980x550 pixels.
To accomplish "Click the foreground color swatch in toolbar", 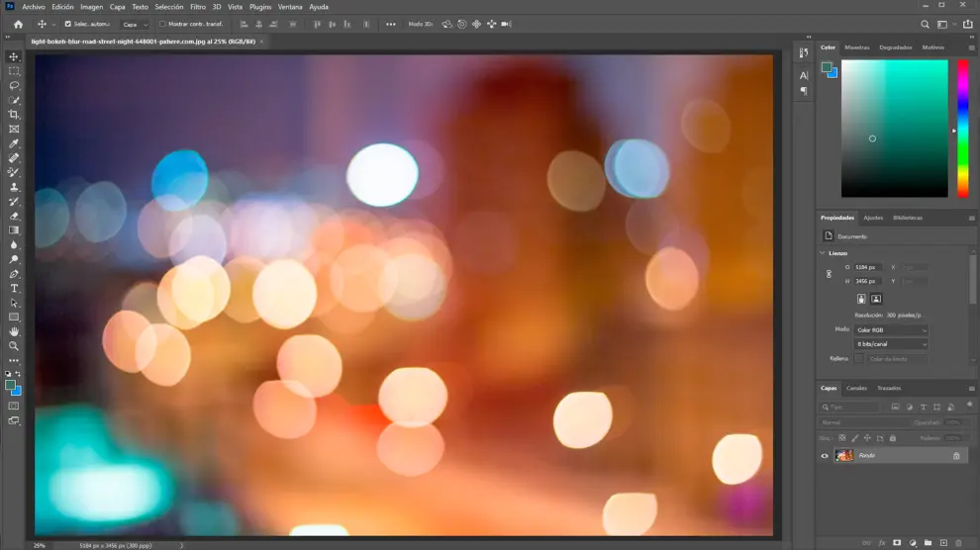I will pyautogui.click(x=10, y=385).
